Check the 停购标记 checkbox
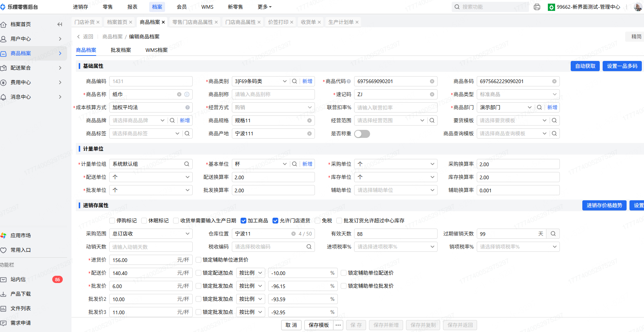Viewport: 644px width, 332px height. [112, 221]
